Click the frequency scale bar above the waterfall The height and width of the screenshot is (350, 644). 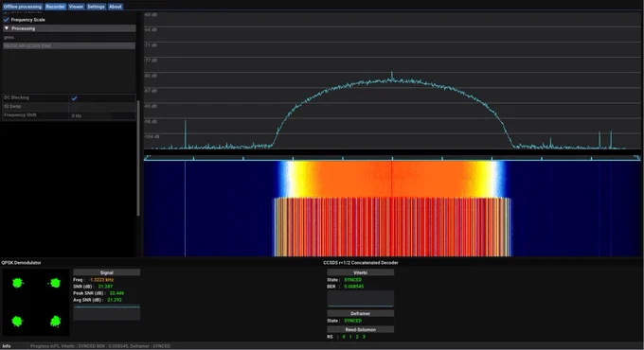coord(392,158)
